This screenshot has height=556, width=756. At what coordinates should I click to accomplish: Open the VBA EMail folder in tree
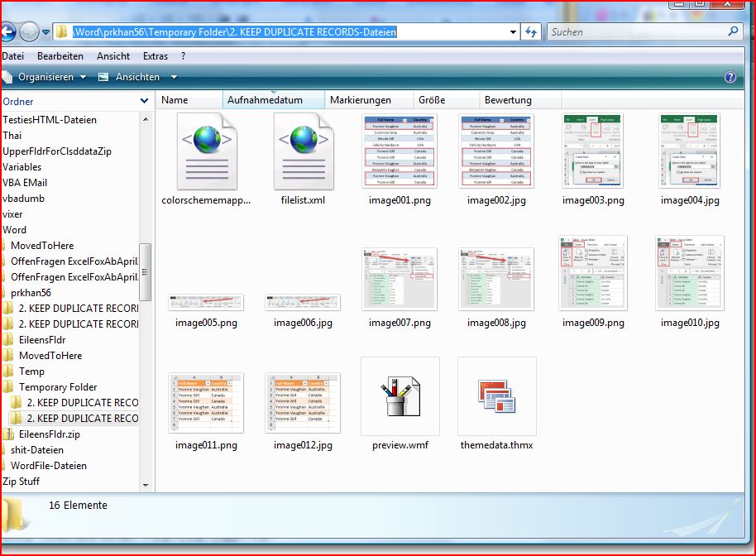click(25, 183)
